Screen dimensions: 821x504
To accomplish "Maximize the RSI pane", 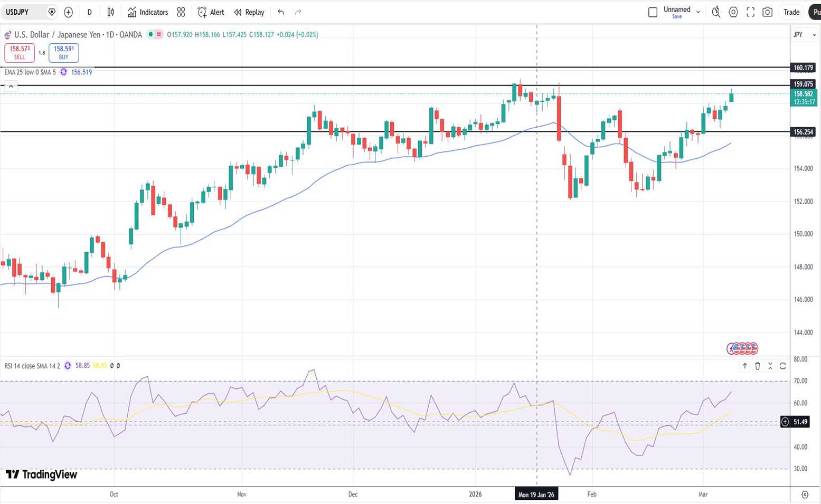I will click(783, 366).
